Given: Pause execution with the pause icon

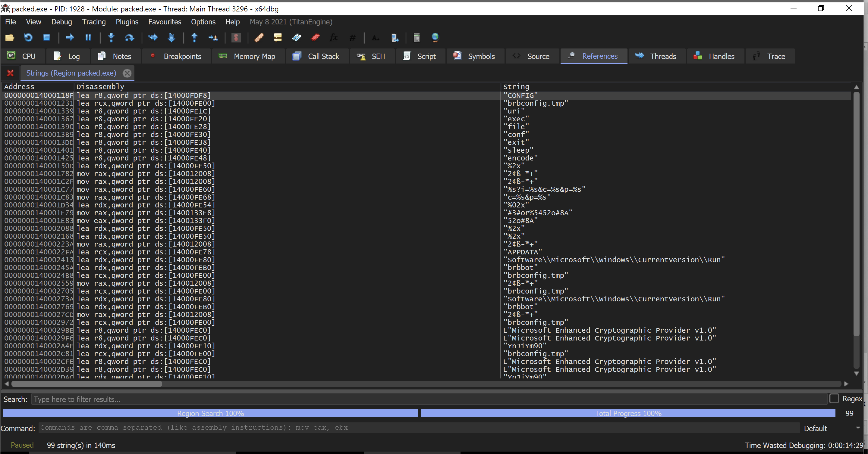Looking at the screenshot, I should coord(88,37).
